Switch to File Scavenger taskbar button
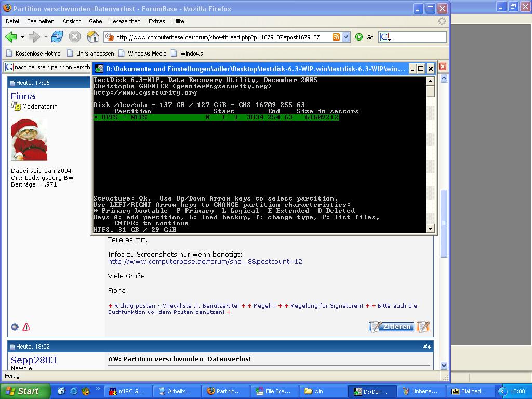The image size is (532, 399). click(x=274, y=391)
